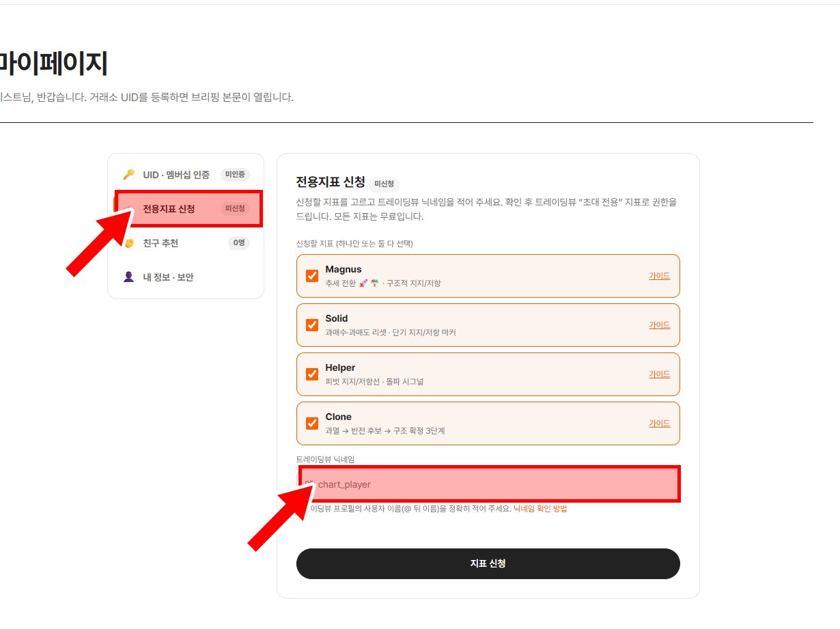Click the 마이페이지 page title
Viewport: 840px width, 629px height.
point(53,64)
